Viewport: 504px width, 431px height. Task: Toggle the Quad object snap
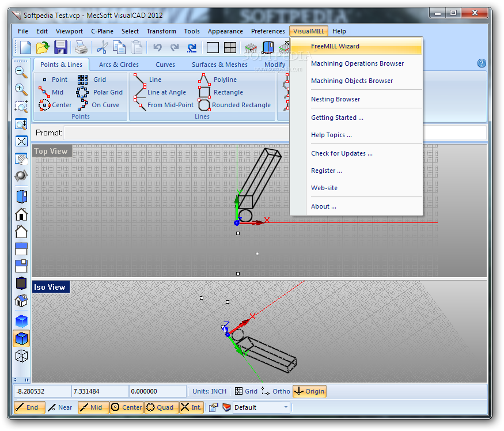pos(160,407)
